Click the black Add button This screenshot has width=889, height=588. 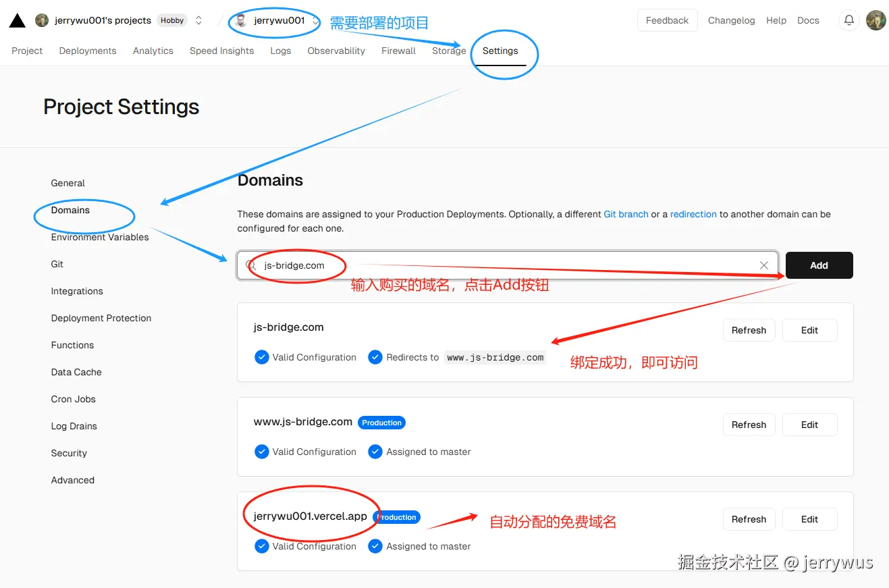tap(819, 265)
